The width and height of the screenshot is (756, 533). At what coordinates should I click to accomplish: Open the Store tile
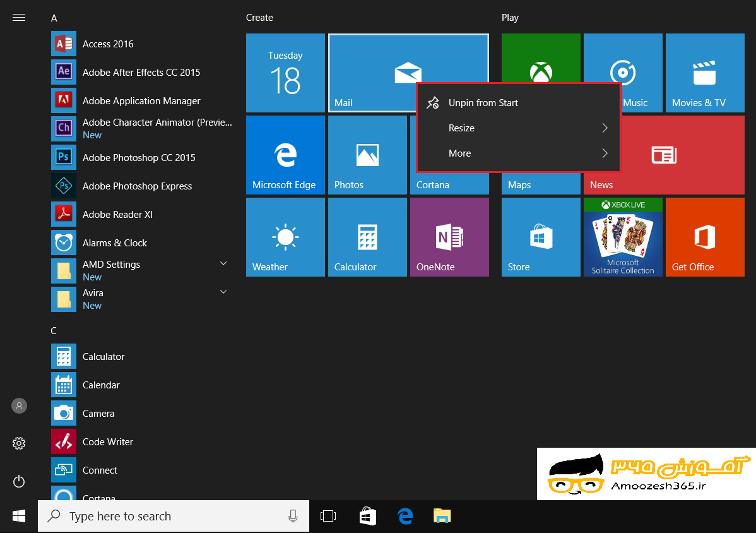pyautogui.click(x=541, y=237)
